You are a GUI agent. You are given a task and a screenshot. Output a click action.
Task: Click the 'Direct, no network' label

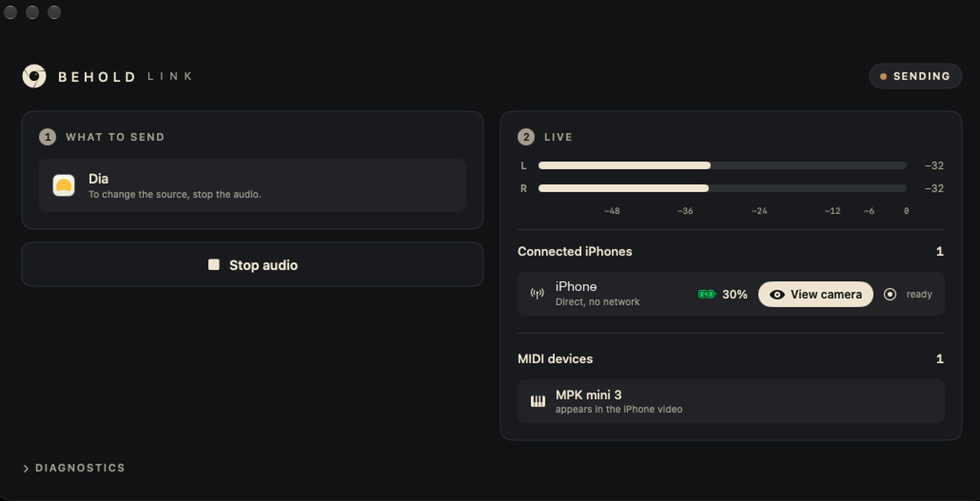point(598,302)
